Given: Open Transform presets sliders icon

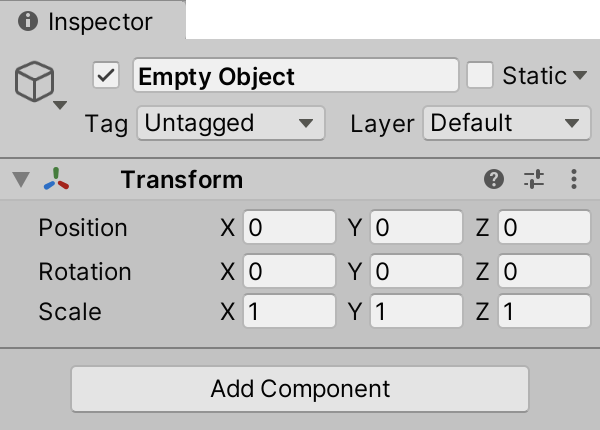Looking at the screenshot, I should click(534, 180).
